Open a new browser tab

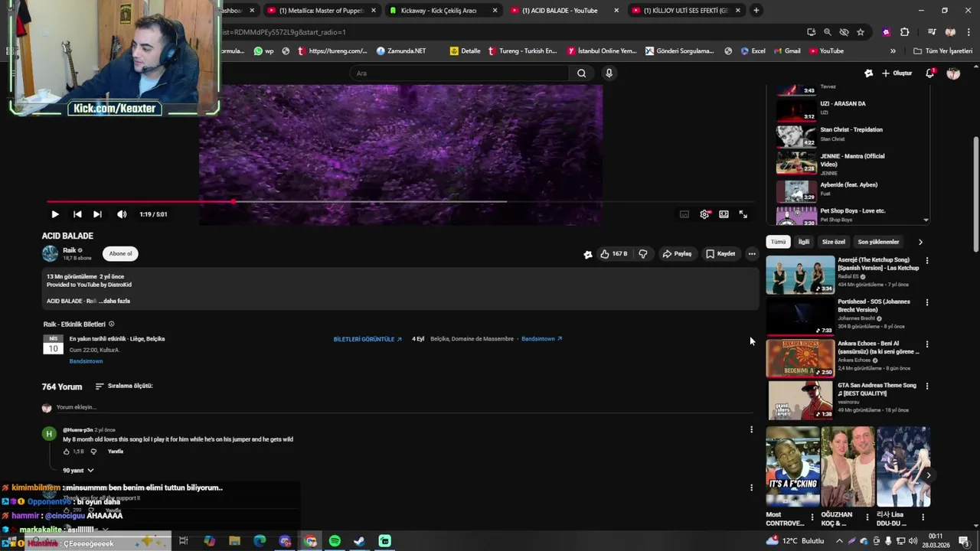pyautogui.click(x=756, y=11)
